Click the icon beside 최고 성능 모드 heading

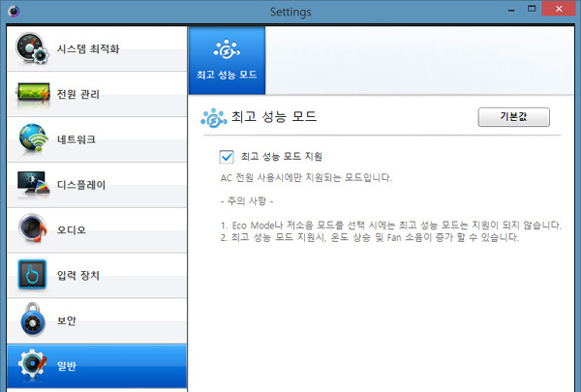214,118
